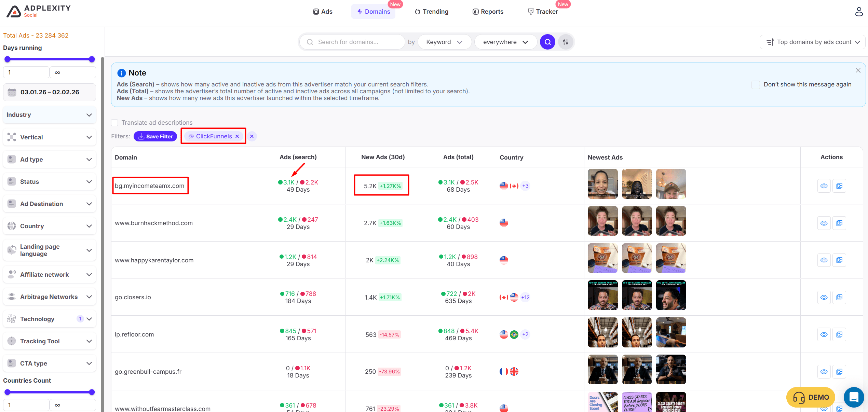
Task: Click the purple search magnifier button
Action: pyautogui.click(x=547, y=42)
